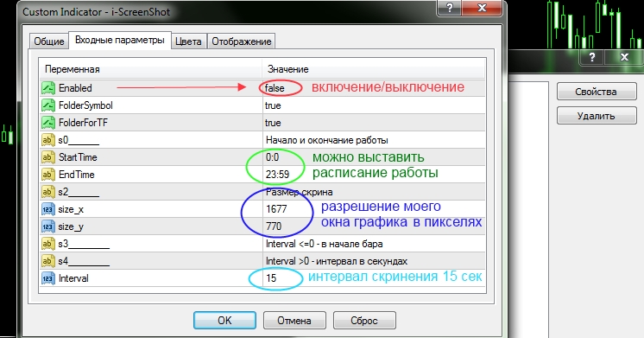Select the FolderSymbol variable name
644x338 pixels.
(x=85, y=105)
